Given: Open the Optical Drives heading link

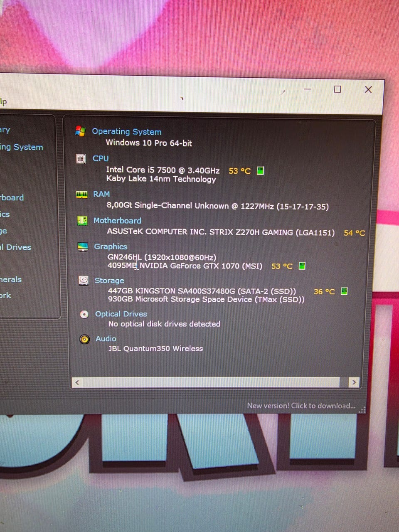Looking at the screenshot, I should pos(121,314).
